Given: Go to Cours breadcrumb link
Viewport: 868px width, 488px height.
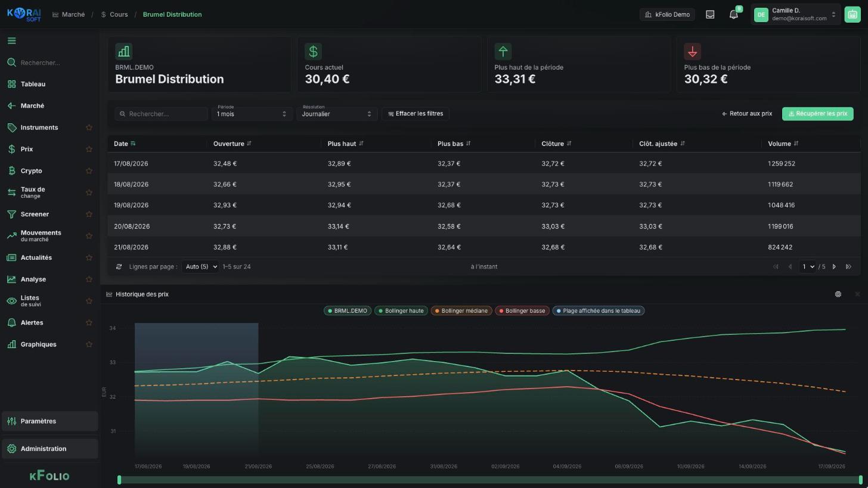Looking at the screenshot, I should 114,14.
